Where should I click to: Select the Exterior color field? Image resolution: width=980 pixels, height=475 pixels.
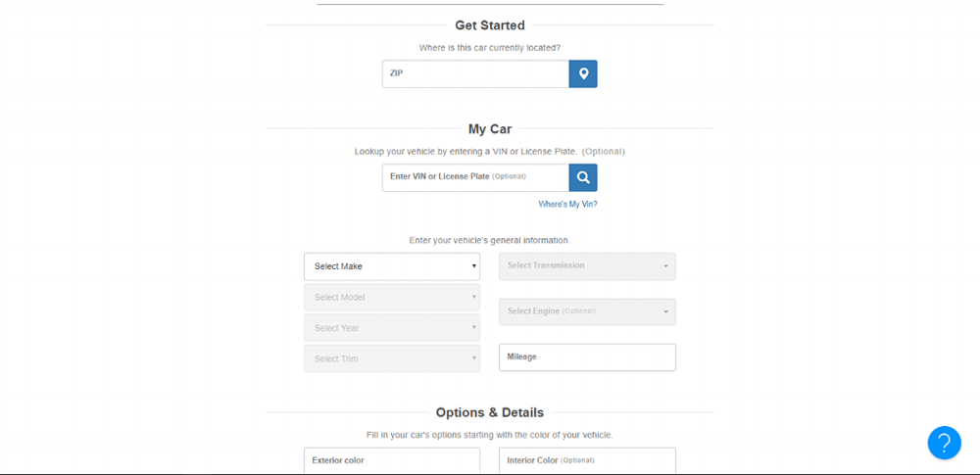(x=392, y=460)
